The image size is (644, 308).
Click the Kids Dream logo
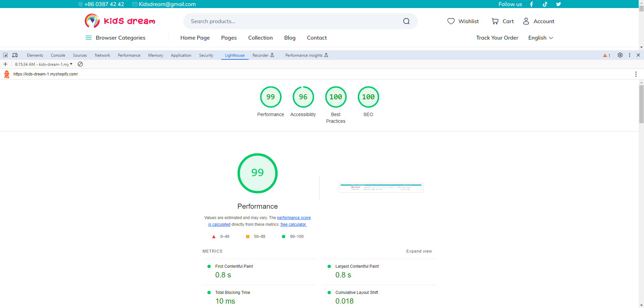click(120, 21)
